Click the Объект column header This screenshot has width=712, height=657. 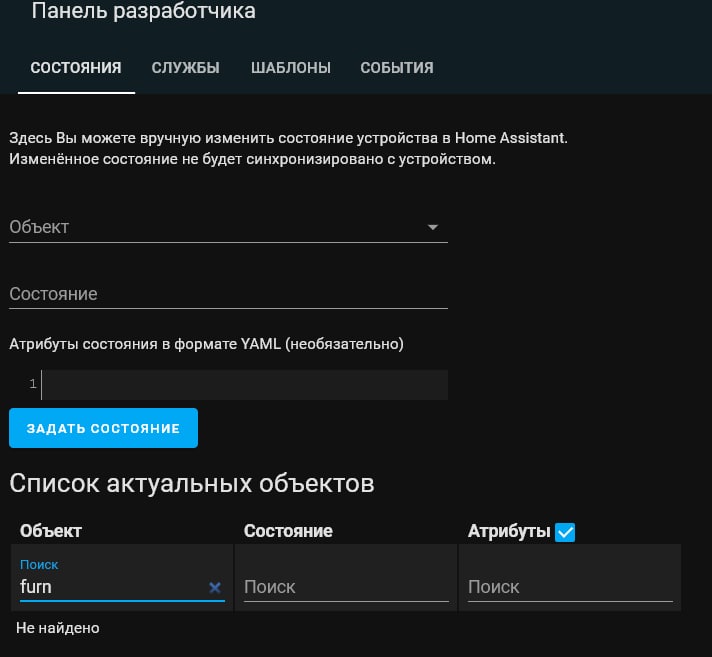[x=51, y=531]
